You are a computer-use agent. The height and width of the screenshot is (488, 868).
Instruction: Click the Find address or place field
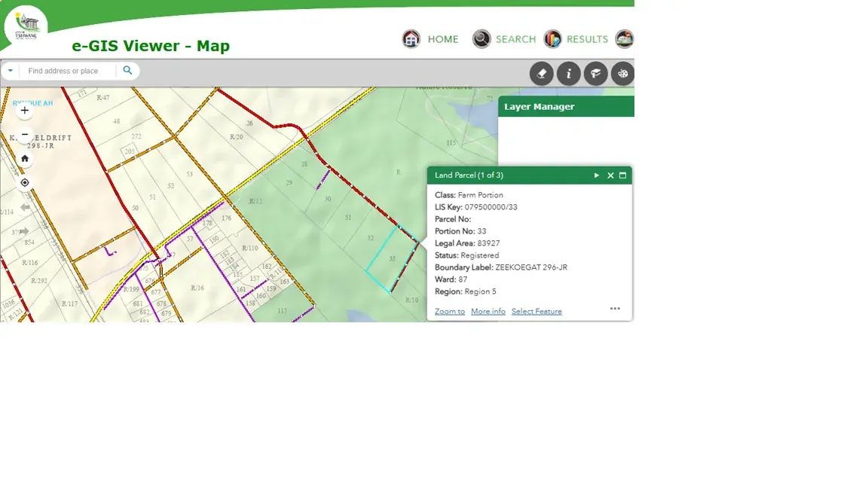(68, 71)
